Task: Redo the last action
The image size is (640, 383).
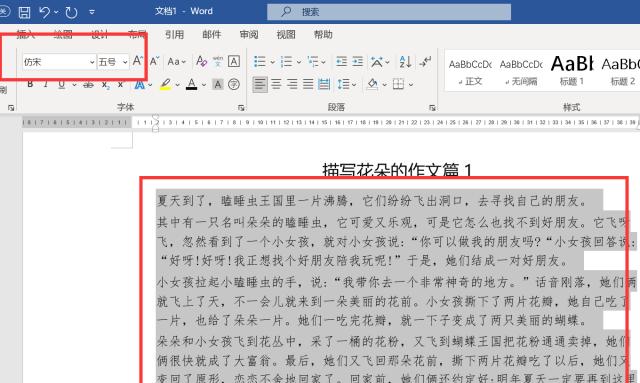Action: pos(71,12)
